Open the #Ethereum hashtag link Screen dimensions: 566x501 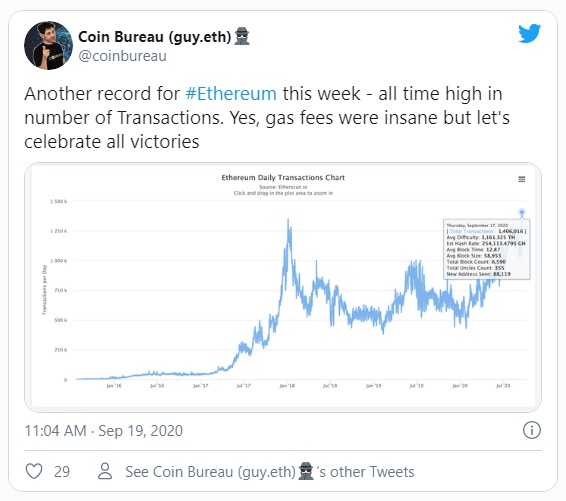coord(231,93)
